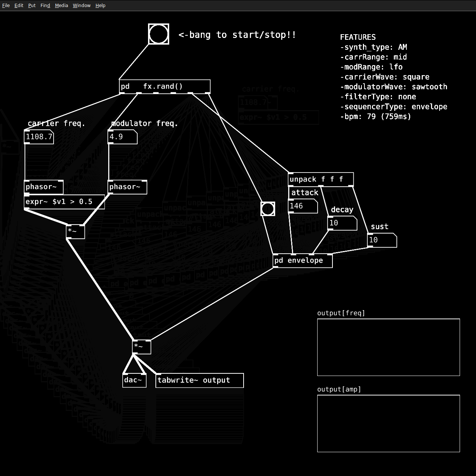
Task: Click the attack number box 146
Action: [x=303, y=206]
